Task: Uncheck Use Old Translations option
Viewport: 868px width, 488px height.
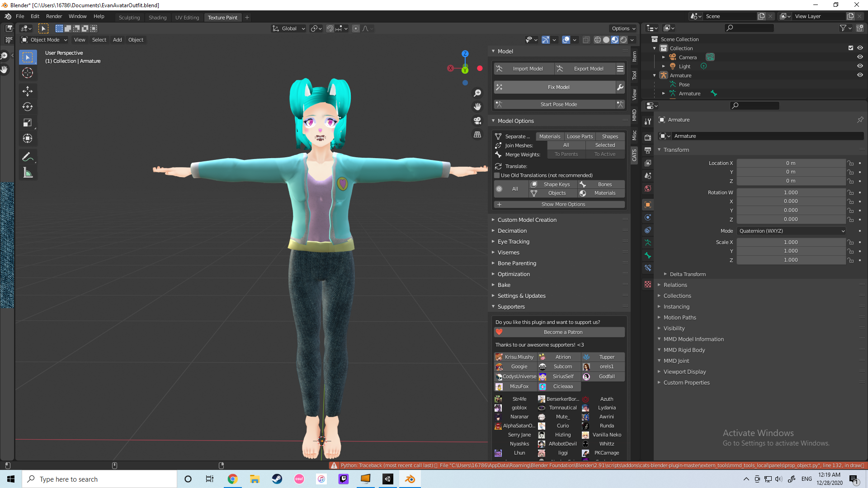Action: 497,175
